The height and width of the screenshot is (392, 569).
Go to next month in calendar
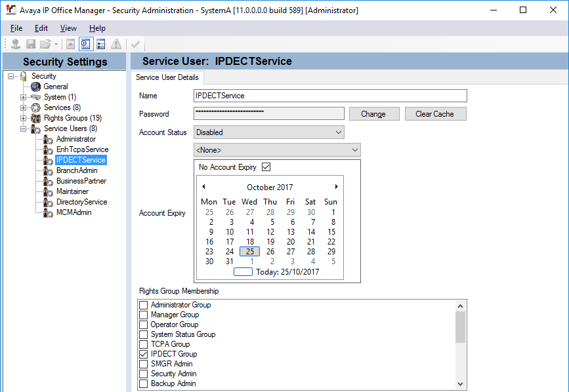[x=337, y=187]
